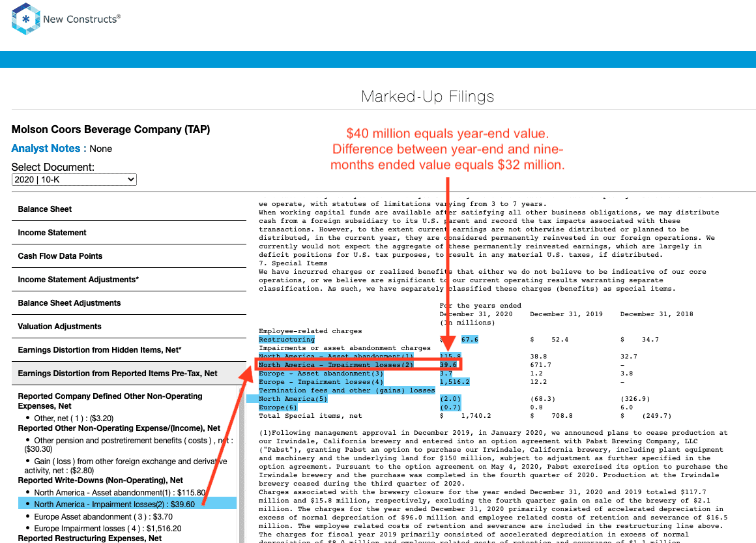
Task: Select North America - Impairment losses(2) : $39.60
Action: (127, 504)
